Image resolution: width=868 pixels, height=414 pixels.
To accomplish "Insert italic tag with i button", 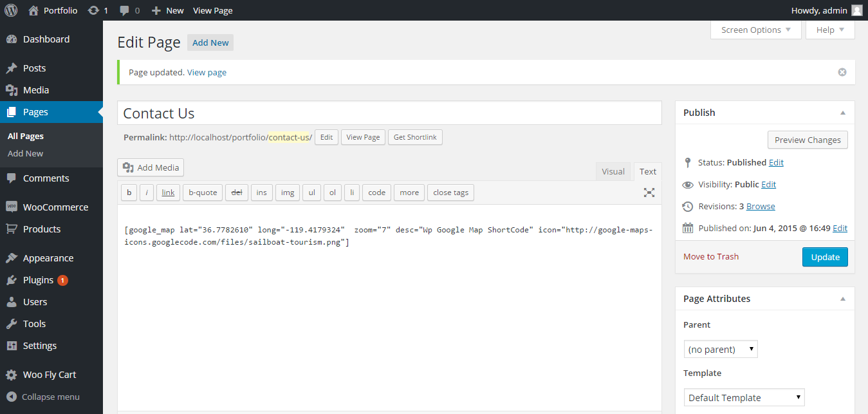I will point(147,193).
